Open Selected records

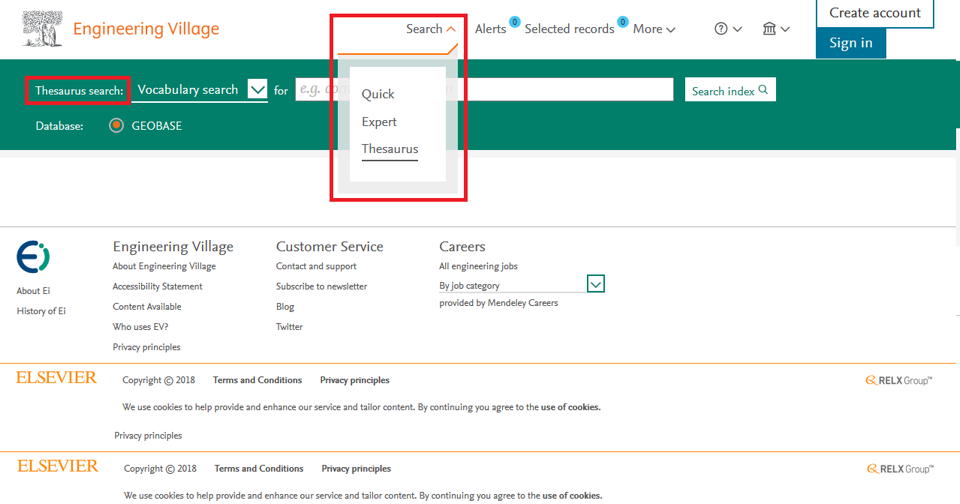click(569, 29)
